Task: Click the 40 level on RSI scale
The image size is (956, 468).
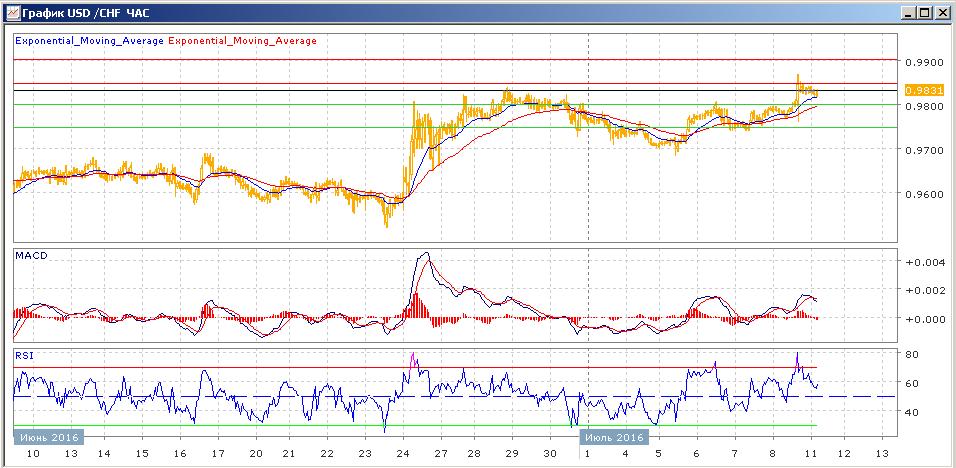Action: [913, 412]
